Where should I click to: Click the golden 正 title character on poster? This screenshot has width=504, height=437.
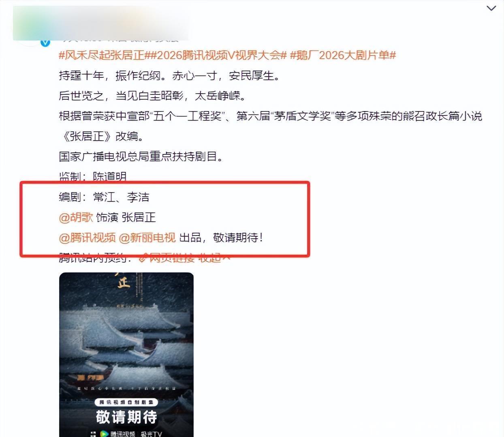click(124, 281)
